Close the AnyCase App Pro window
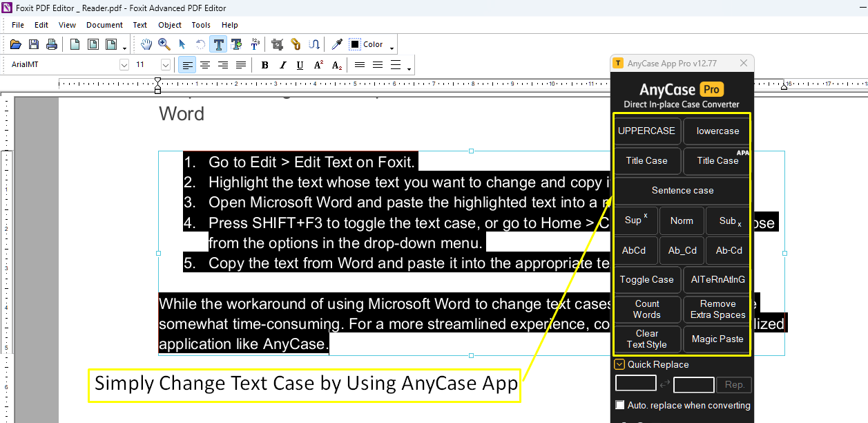This screenshot has width=868, height=423. (x=744, y=63)
